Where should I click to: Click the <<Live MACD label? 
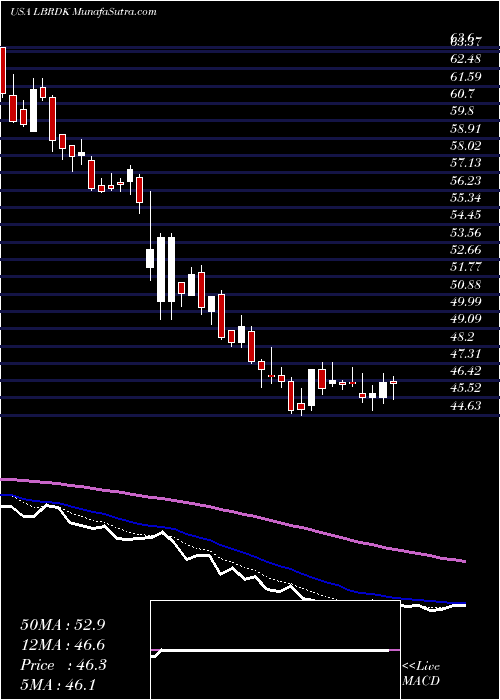click(x=421, y=674)
